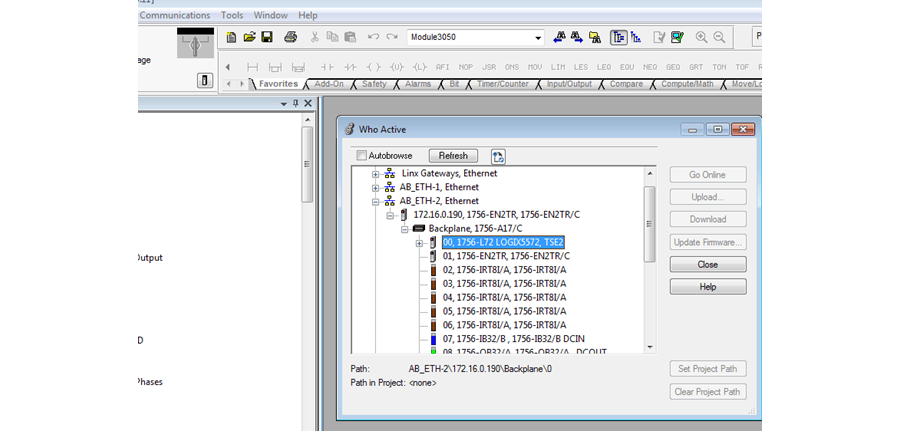Click the controller key switch status icon
The height and width of the screenshot is (431, 900).
pyautogui.click(x=195, y=43)
